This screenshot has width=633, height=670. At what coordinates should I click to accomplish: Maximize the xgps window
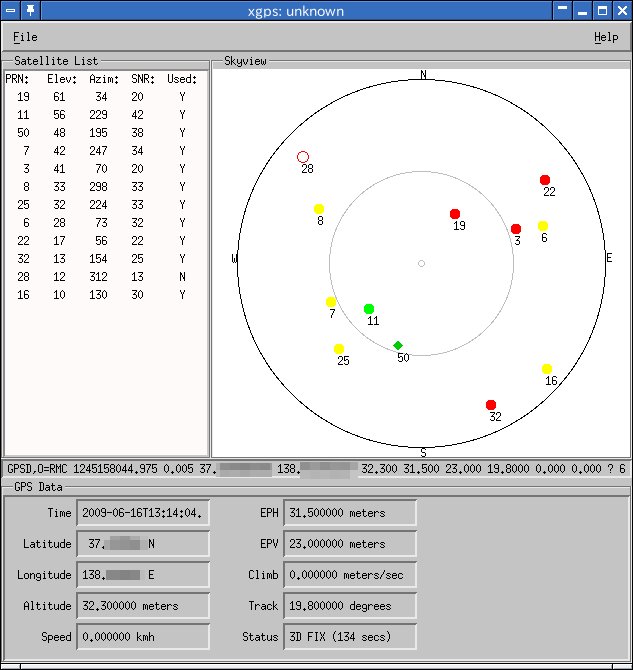pos(602,10)
